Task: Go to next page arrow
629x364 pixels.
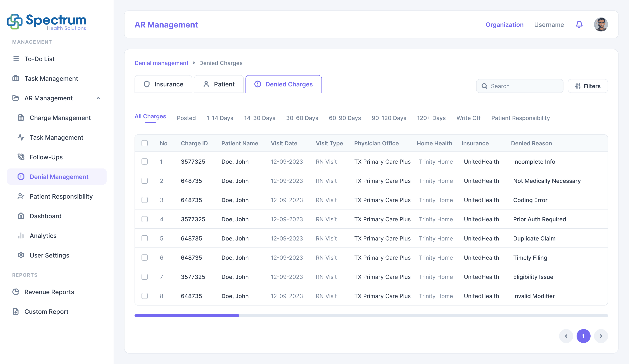Action: 601,336
